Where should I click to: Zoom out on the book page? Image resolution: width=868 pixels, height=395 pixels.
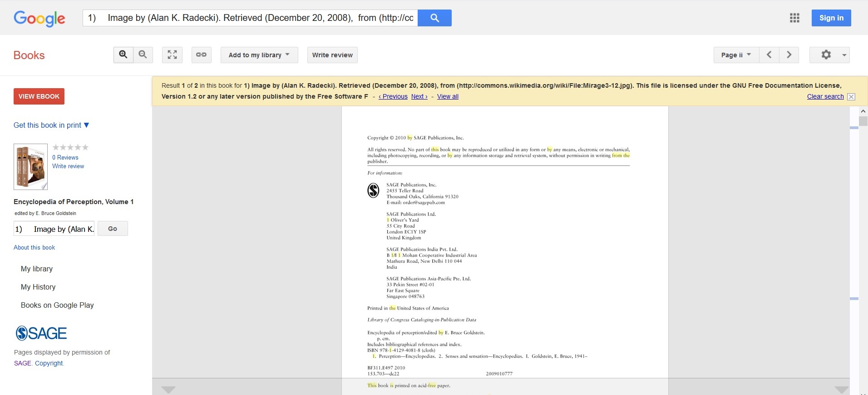(x=143, y=55)
